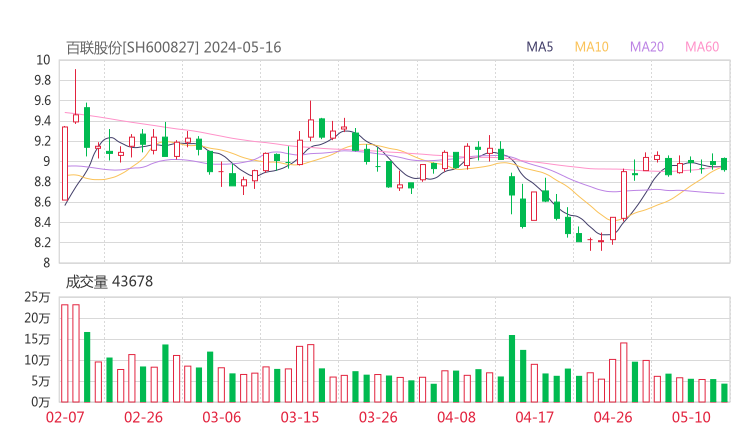Screen dimensions: 740x440
Task: Click the 02-07 date axis label
Action: (x=65, y=417)
